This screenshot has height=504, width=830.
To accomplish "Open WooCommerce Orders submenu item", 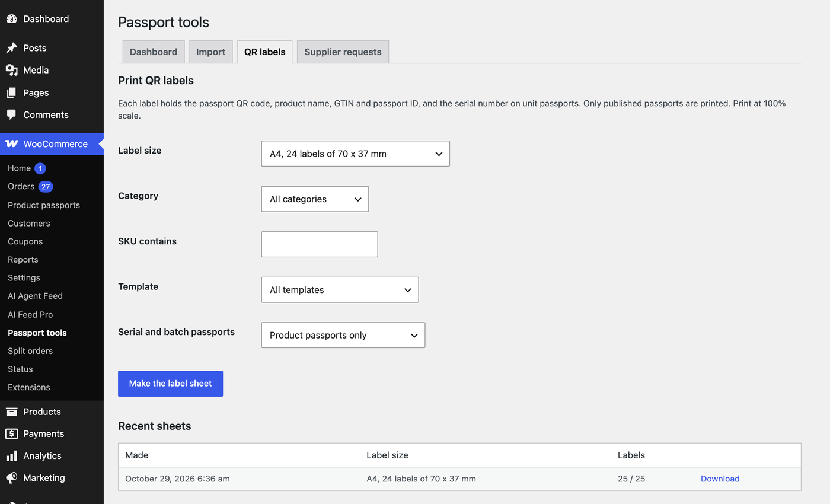I will [x=21, y=187].
